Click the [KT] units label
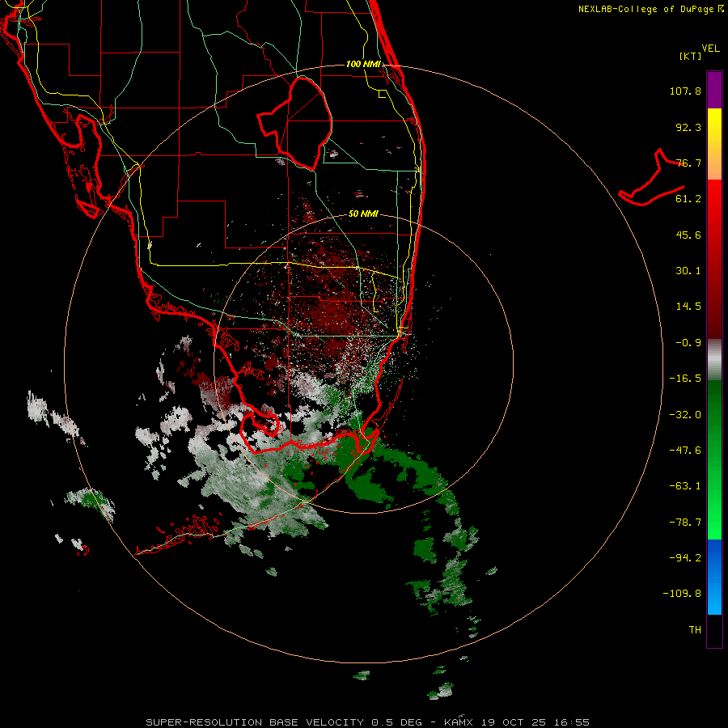This screenshot has height=728, width=728. pyautogui.click(x=690, y=56)
